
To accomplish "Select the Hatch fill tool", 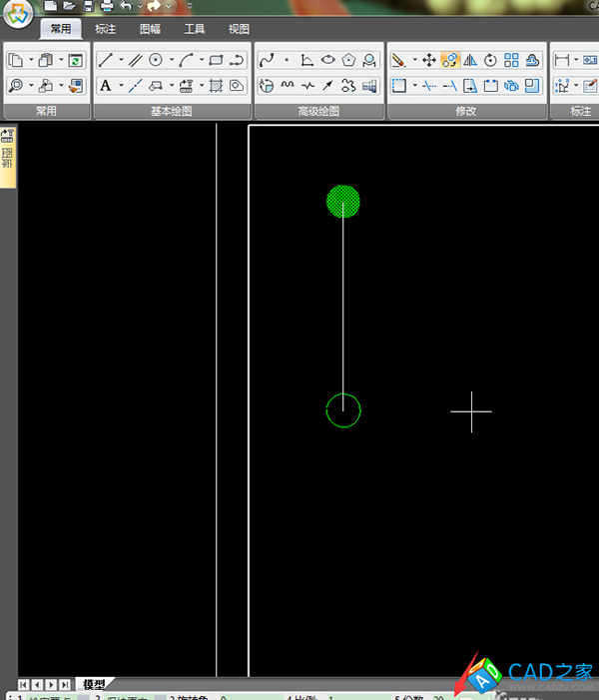I will 216,86.
